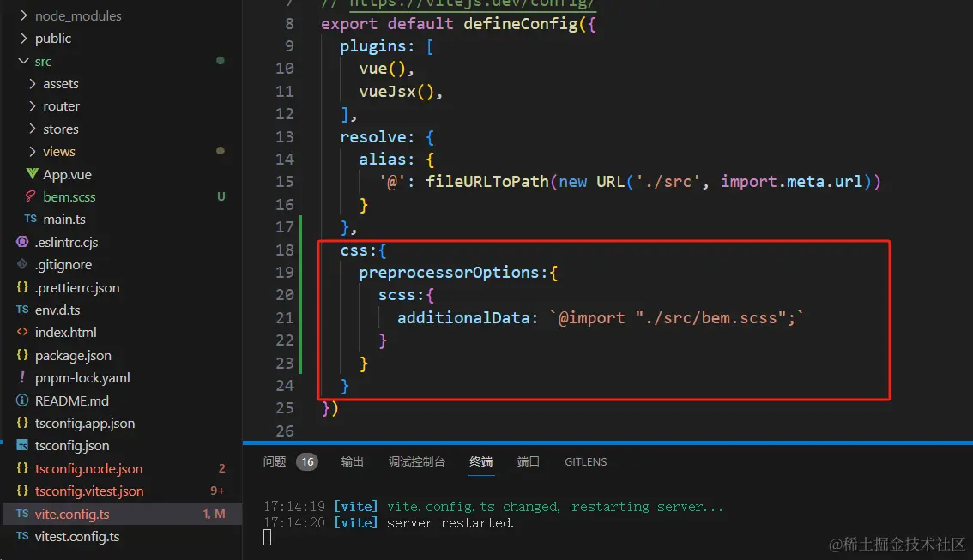Screen dimensions: 973x560
Task: Click the braces icon beside .prettierrc.json
Action: click(x=22, y=286)
